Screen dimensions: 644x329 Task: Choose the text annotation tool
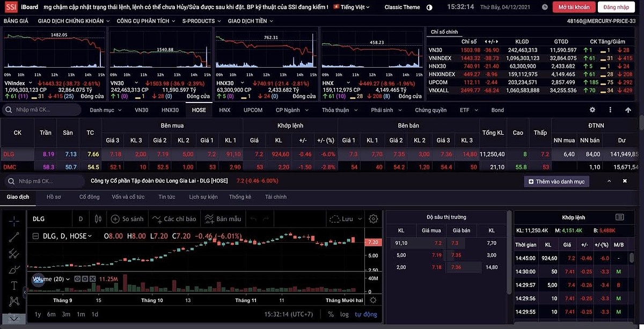pos(14,285)
